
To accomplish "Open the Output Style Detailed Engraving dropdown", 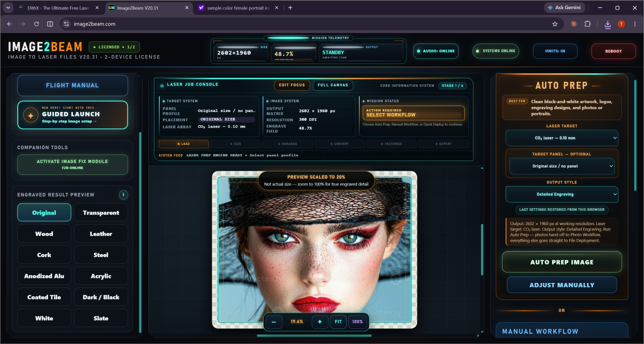I will [x=561, y=194].
